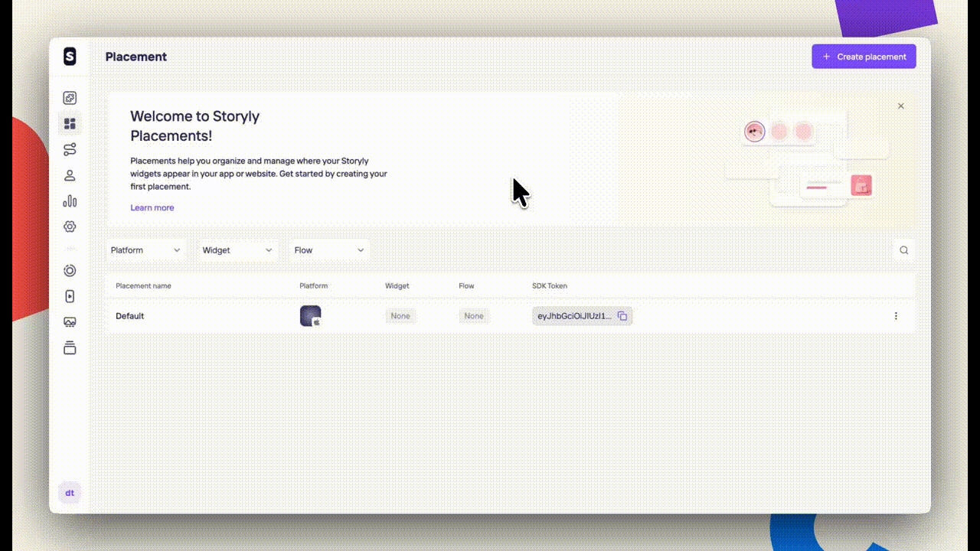Image resolution: width=980 pixels, height=551 pixels.
Task: Open the flows sidebar icon
Action: tap(70, 149)
